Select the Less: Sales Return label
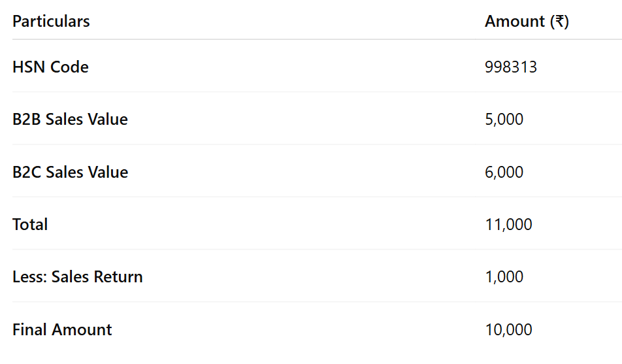This screenshot has height=364, width=622. 77,277
